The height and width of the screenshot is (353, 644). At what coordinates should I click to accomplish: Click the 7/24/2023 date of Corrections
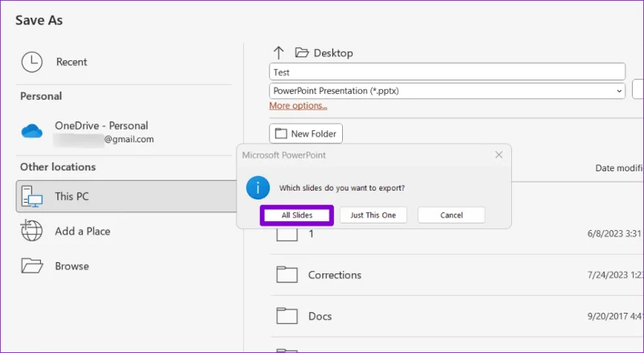point(615,275)
